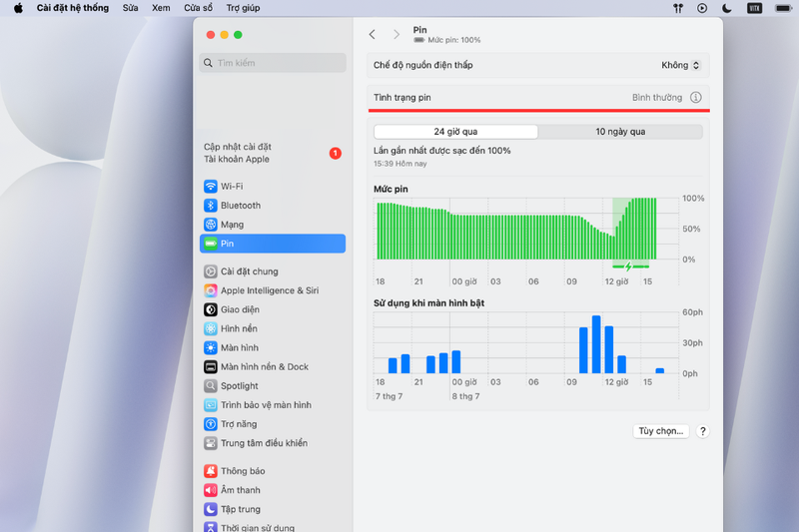The width and height of the screenshot is (799, 532).
Task: Click the Tình trạng pin row
Action: [x=538, y=97]
